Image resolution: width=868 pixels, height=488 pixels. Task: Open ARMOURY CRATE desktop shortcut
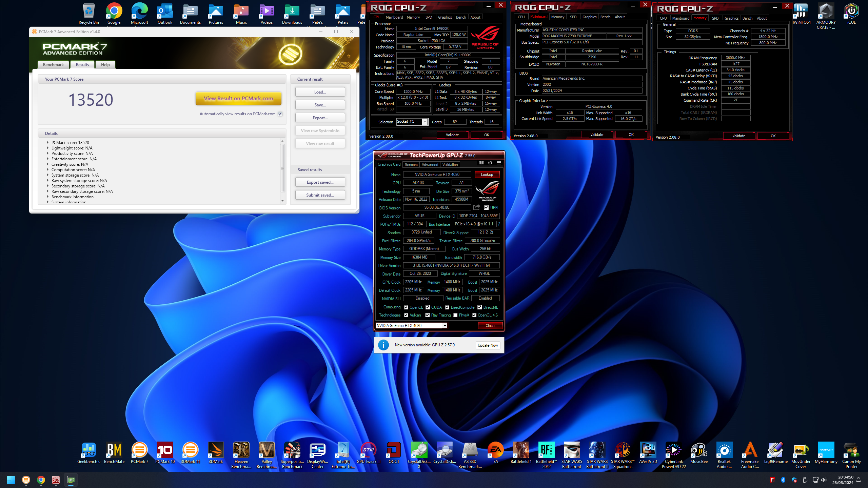pos(826,16)
